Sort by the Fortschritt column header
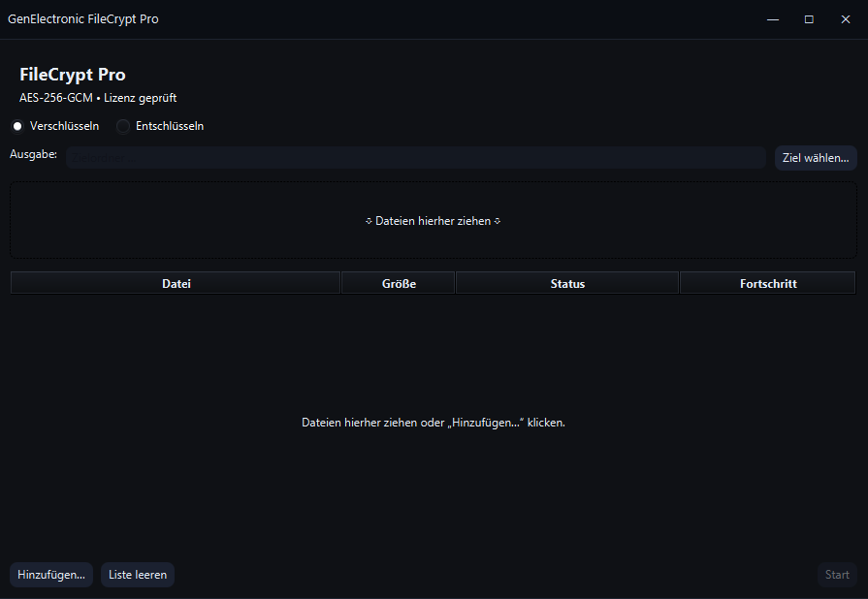Image resolution: width=868 pixels, height=599 pixels. (x=767, y=283)
